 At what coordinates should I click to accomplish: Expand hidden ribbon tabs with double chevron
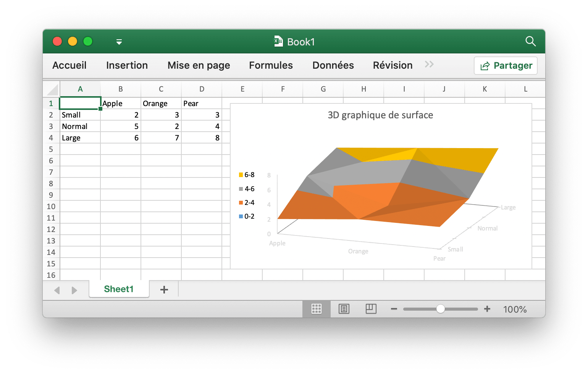click(429, 64)
